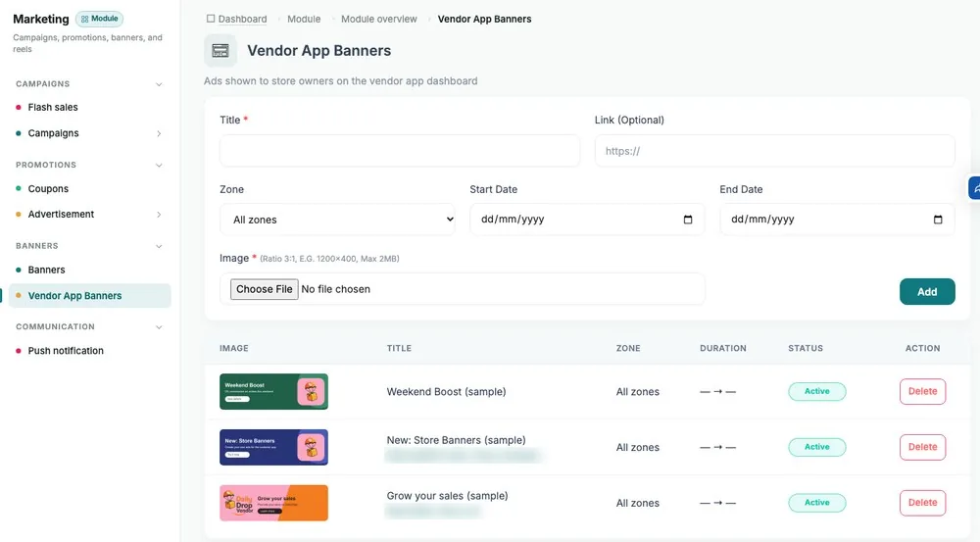Delete the Weekend Boost (sample) banner
The image size is (980, 542).
[922, 391]
